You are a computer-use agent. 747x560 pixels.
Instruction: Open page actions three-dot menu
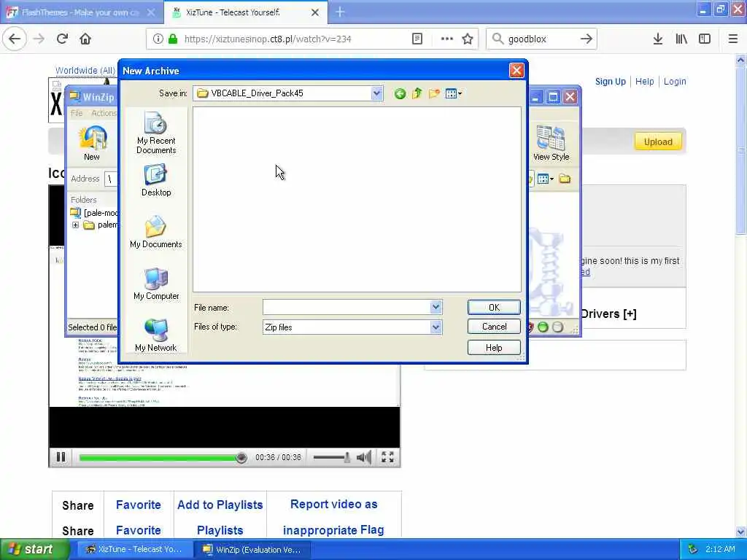pos(447,39)
